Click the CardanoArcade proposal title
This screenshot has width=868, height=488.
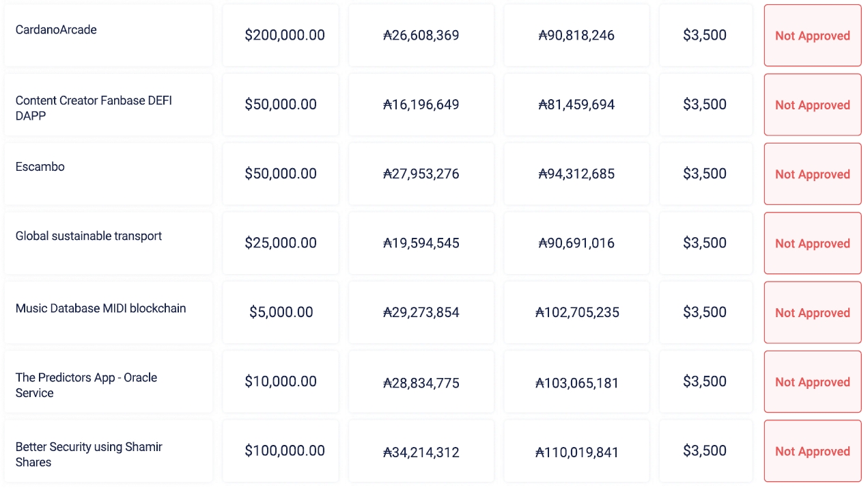(56, 30)
